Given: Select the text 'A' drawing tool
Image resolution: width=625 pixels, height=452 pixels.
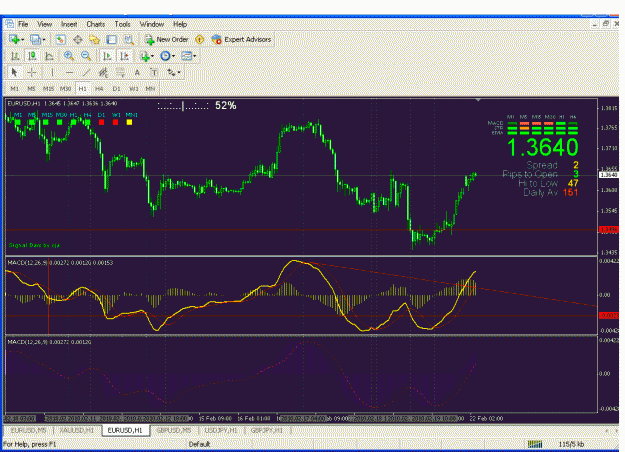Looking at the screenshot, I should (x=137, y=73).
